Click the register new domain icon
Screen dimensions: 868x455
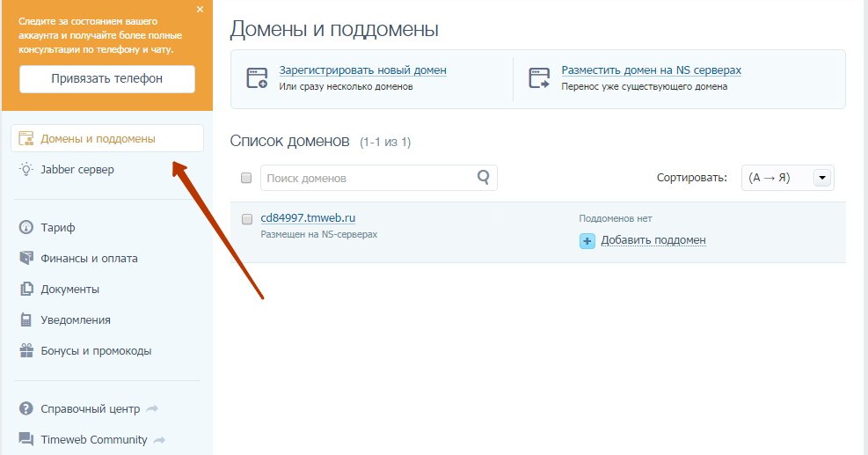point(257,78)
